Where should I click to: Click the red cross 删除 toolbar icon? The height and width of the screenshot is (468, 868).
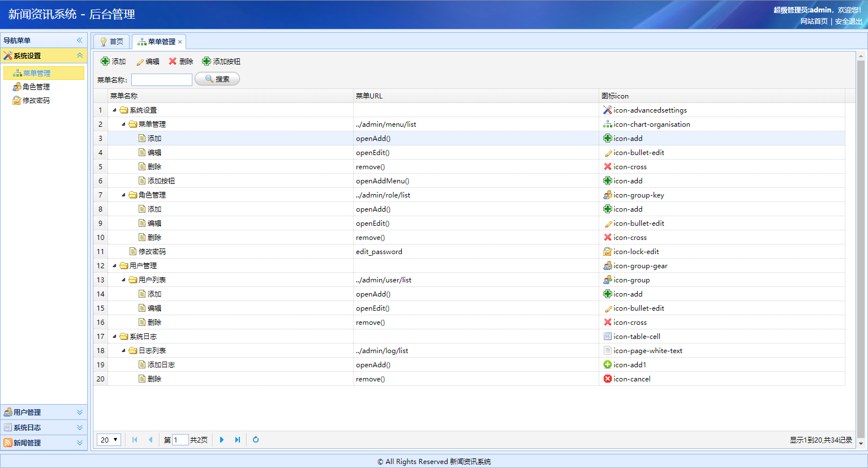173,61
